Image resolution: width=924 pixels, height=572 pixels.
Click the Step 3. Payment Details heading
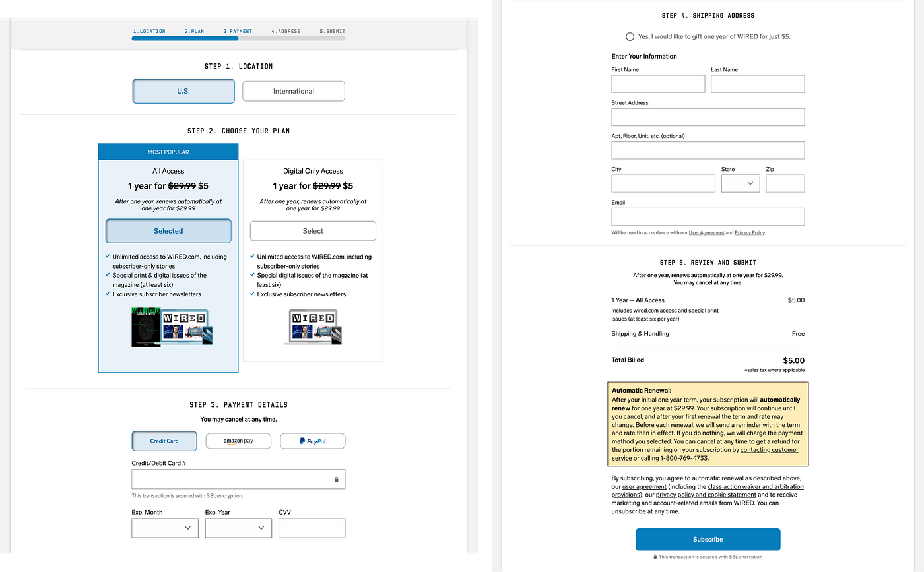tap(238, 404)
